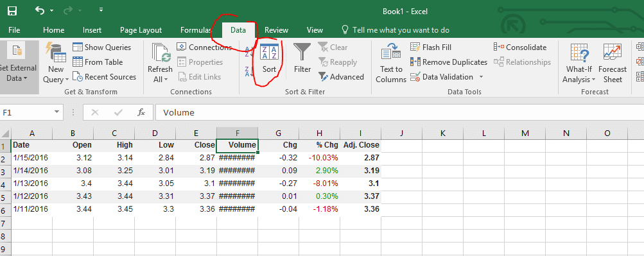The width and height of the screenshot is (644, 256).
Task: Click Flash Fill
Action: (x=431, y=47)
